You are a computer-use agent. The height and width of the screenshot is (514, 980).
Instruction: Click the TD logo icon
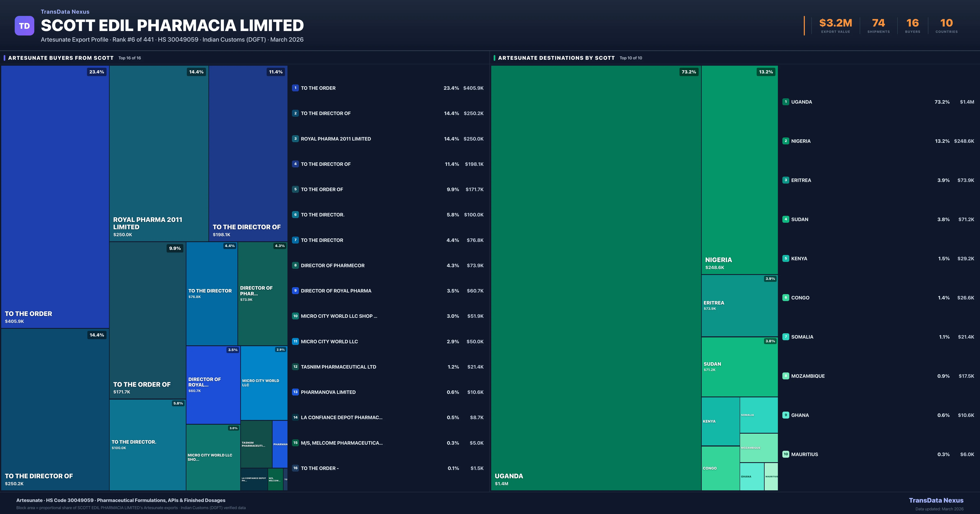tap(24, 26)
